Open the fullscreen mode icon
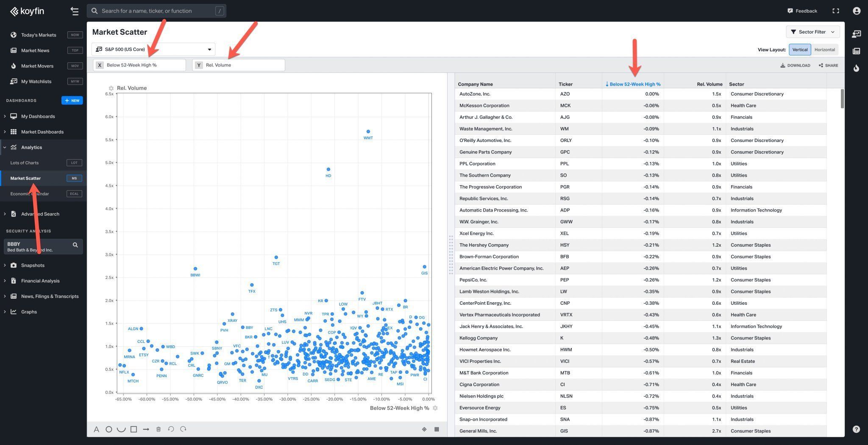This screenshot has width=868, height=445. (x=836, y=11)
